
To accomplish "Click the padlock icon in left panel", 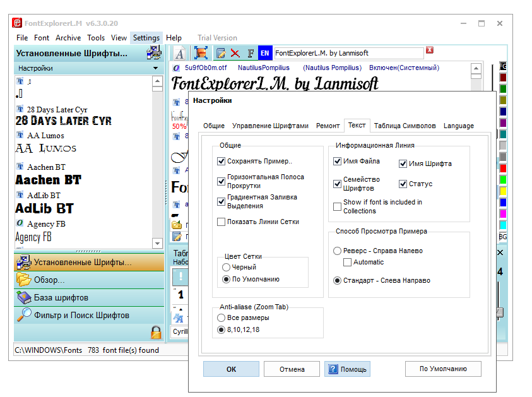I will click(x=156, y=333).
